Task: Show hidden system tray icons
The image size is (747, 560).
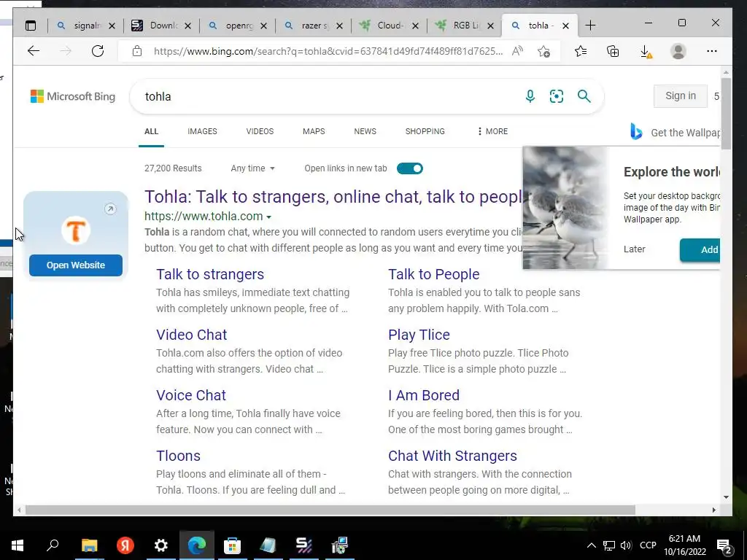Action: (591, 545)
